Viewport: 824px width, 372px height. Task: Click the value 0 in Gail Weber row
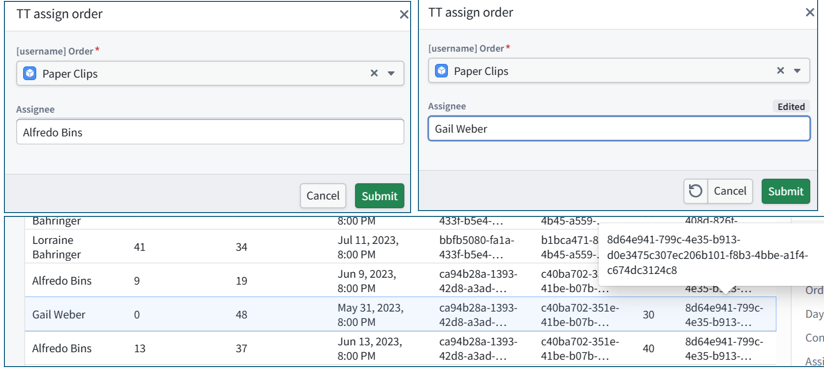(x=137, y=315)
